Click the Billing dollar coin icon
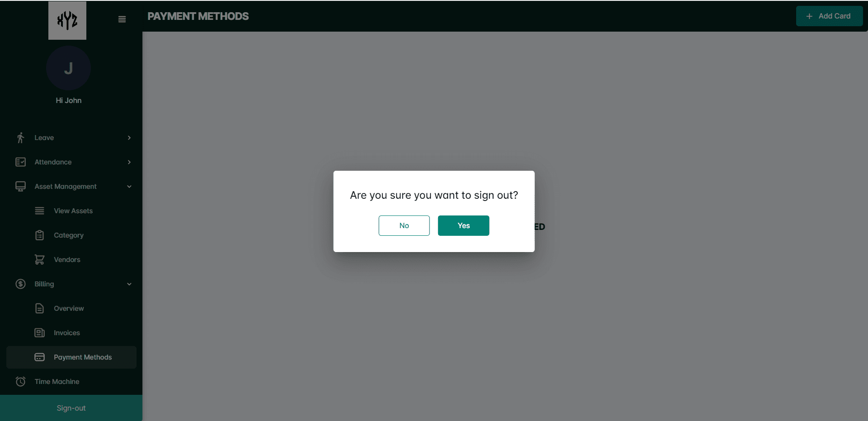 tap(20, 284)
